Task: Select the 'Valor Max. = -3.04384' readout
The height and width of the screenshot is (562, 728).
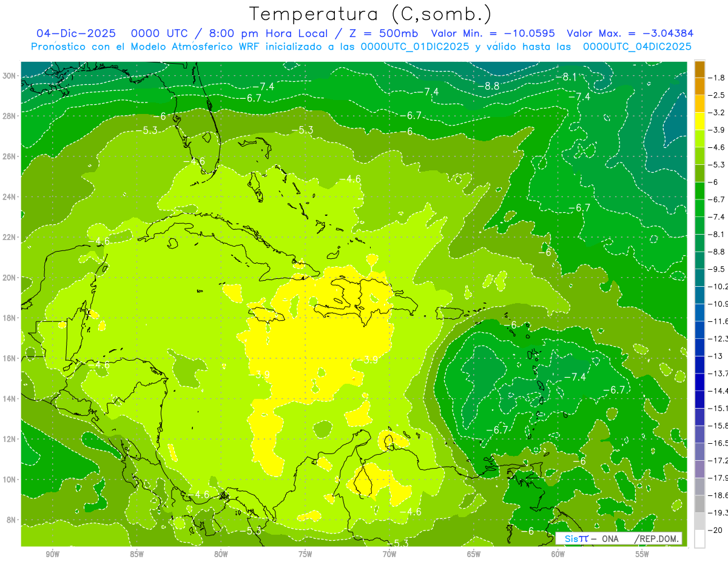Action: point(630,33)
